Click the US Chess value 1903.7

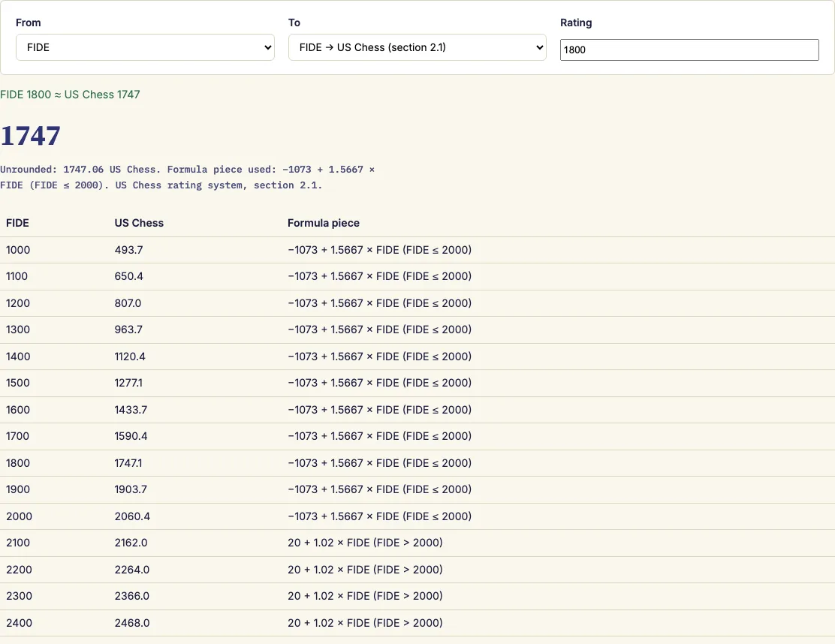pyautogui.click(x=131, y=489)
